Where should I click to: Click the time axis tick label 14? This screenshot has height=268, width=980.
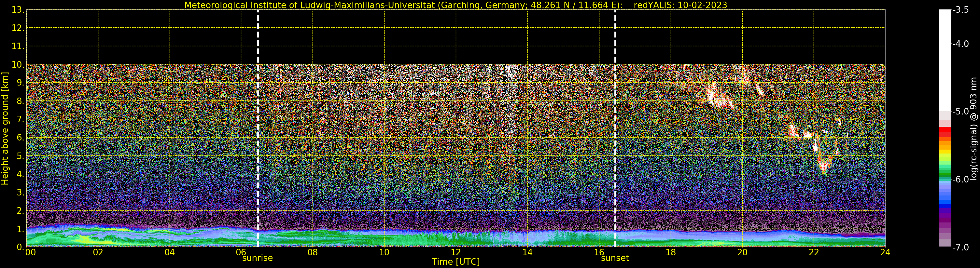527,252
